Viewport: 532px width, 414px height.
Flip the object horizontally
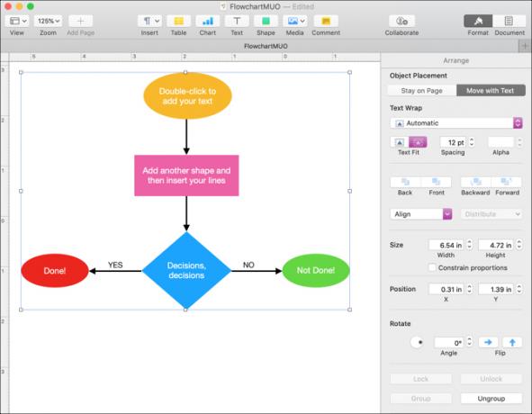[488, 342]
